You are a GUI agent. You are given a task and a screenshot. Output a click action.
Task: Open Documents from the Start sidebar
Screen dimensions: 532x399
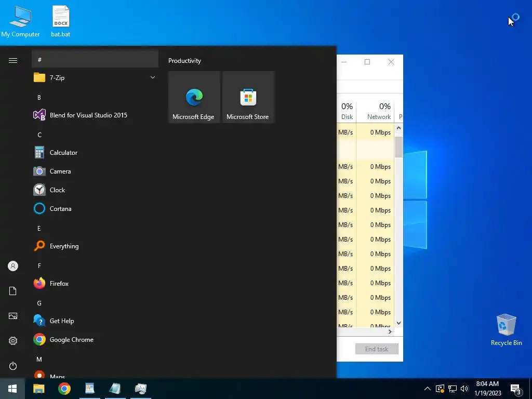coord(13,291)
